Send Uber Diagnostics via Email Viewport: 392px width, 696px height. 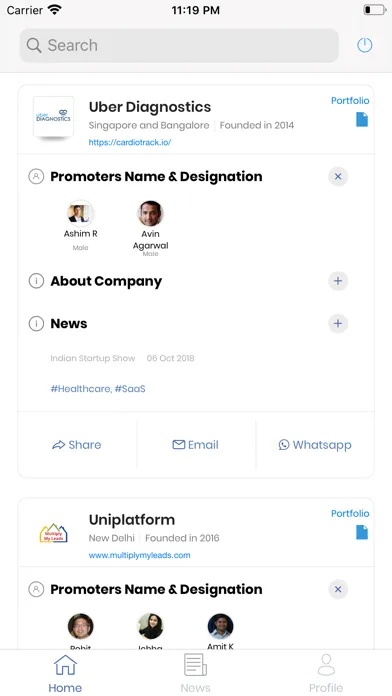coord(195,445)
